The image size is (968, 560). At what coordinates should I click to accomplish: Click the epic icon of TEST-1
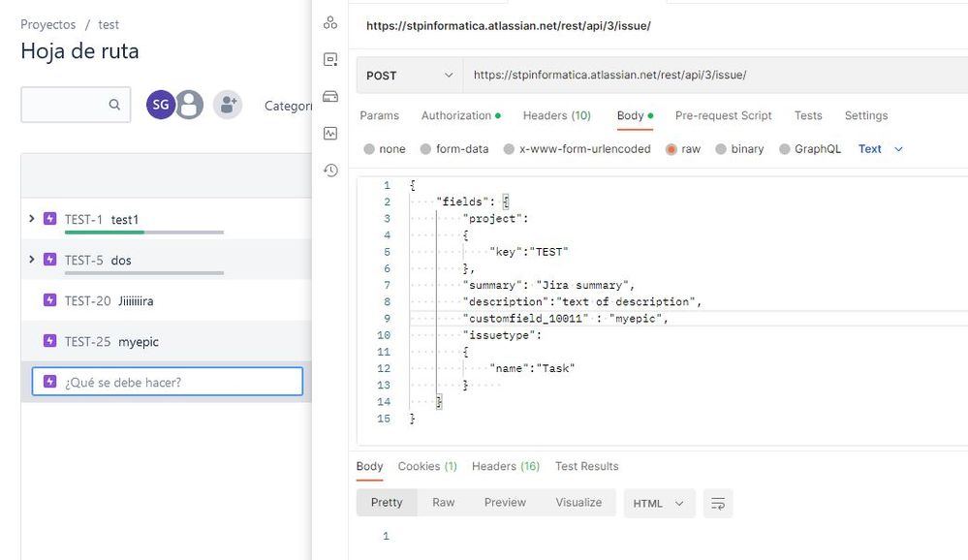(50, 219)
